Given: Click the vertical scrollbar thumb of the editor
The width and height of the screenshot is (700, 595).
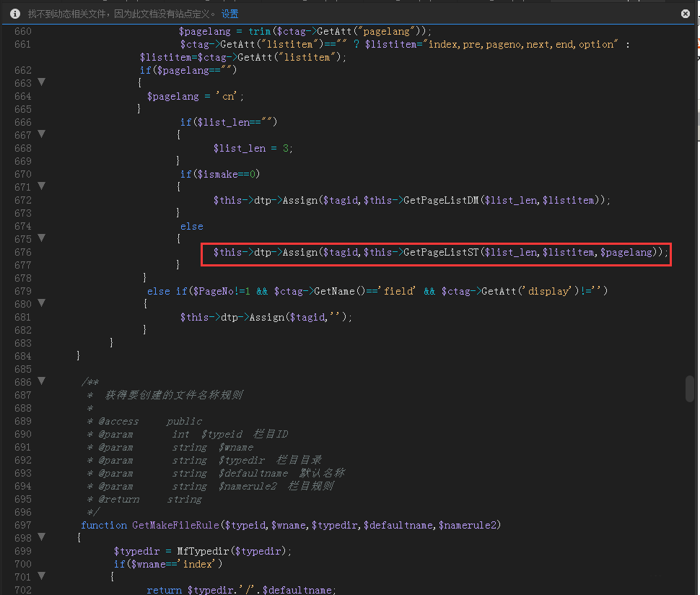Looking at the screenshot, I should point(689,388).
